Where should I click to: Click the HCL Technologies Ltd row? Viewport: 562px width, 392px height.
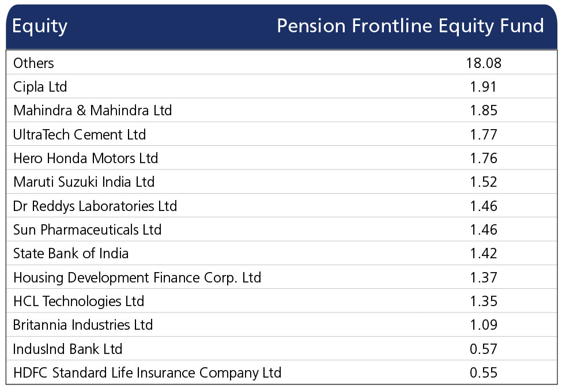tap(282, 300)
